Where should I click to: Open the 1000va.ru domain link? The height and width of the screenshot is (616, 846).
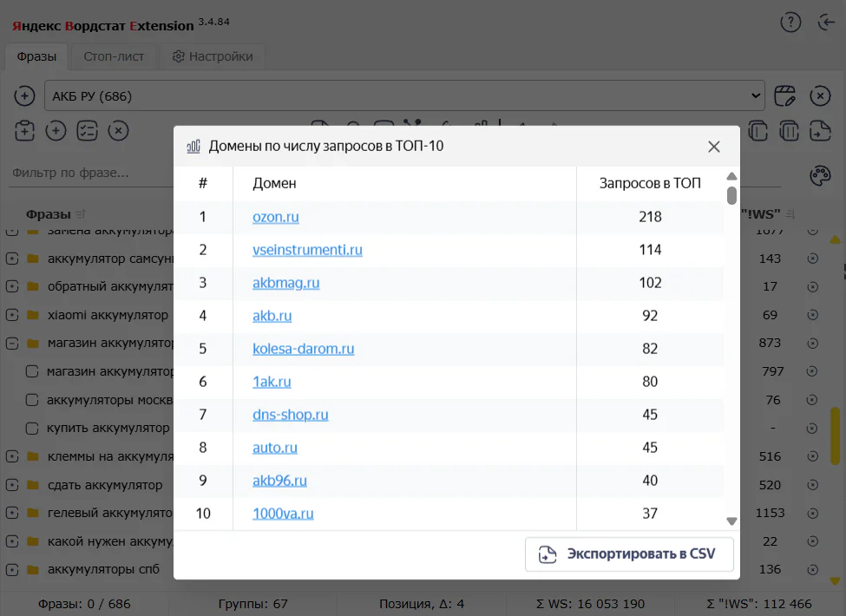pos(283,514)
